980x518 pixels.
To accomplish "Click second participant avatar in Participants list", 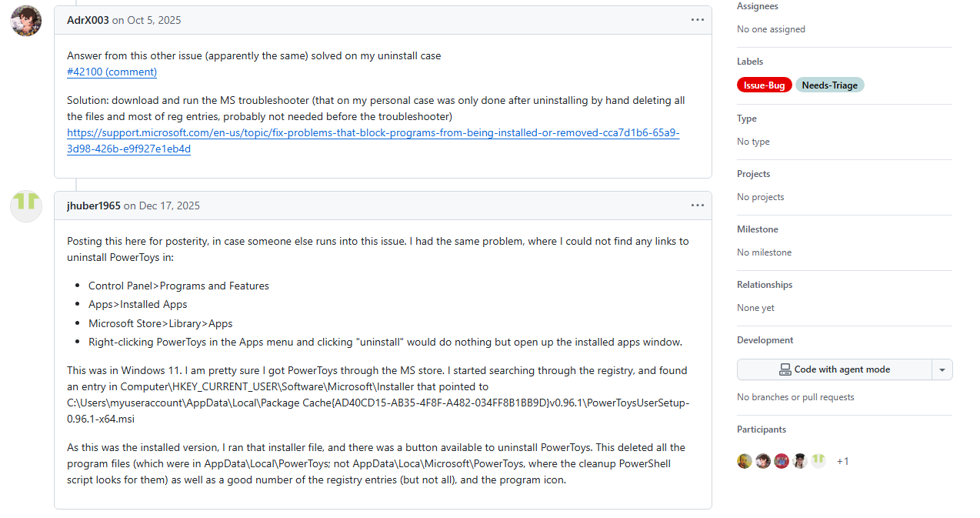I will [763, 461].
